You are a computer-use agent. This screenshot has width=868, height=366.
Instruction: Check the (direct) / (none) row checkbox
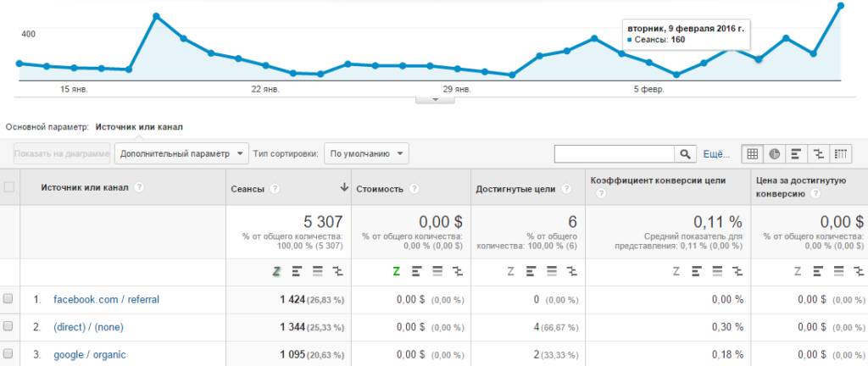click(x=8, y=326)
